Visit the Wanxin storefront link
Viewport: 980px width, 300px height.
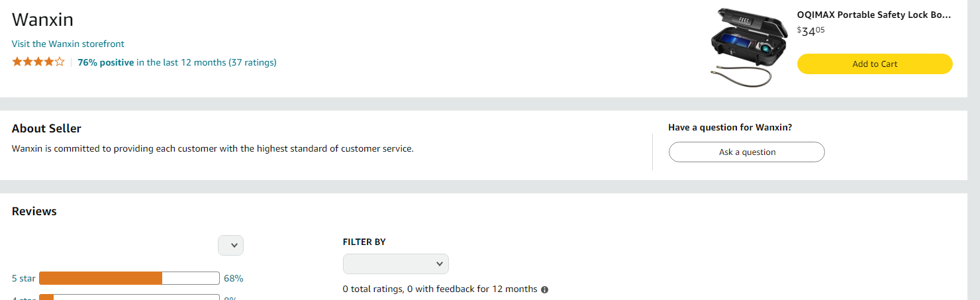pyautogui.click(x=68, y=44)
